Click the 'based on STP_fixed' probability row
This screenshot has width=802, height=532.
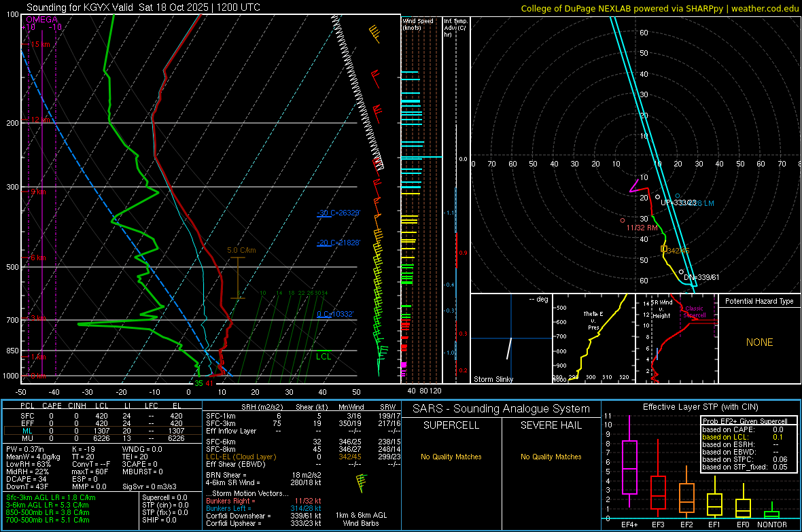745,467
